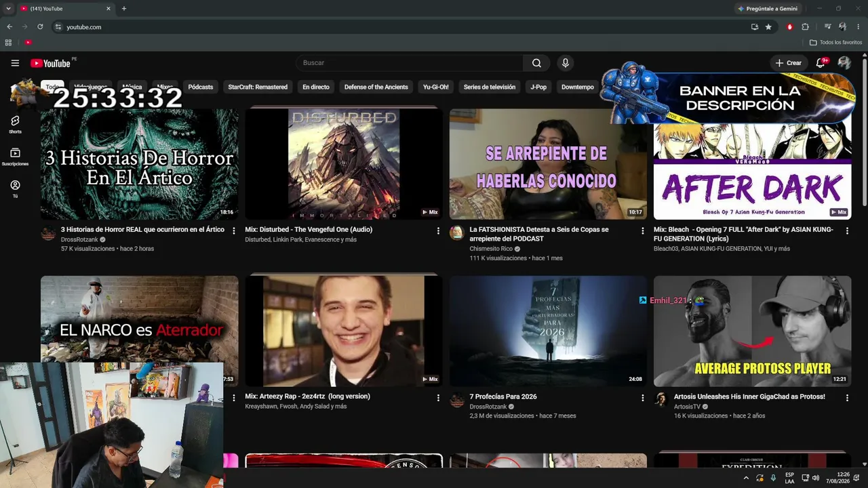Play 3 Historias De Horror thumbnail
The width and height of the screenshot is (868, 488).
[x=139, y=163]
